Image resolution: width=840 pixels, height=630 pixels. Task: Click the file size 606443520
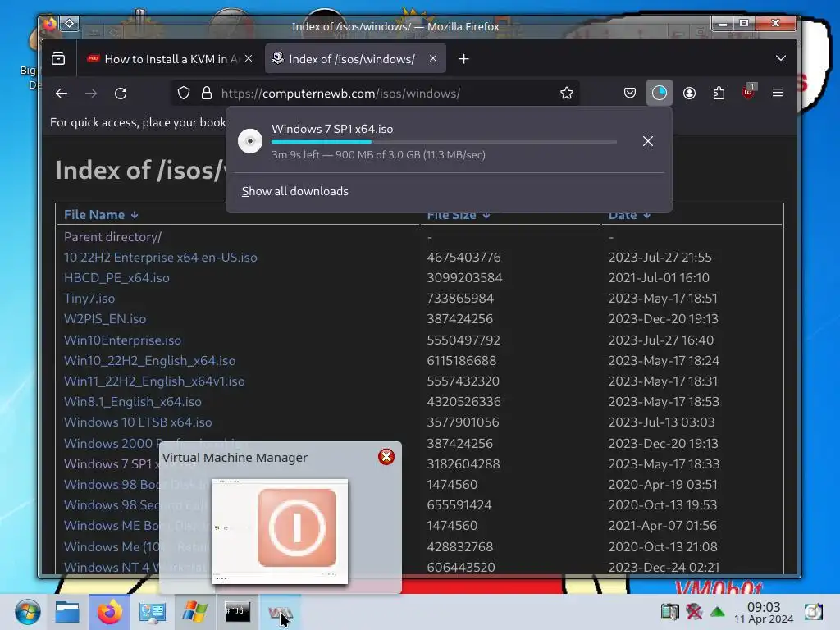[x=461, y=567]
